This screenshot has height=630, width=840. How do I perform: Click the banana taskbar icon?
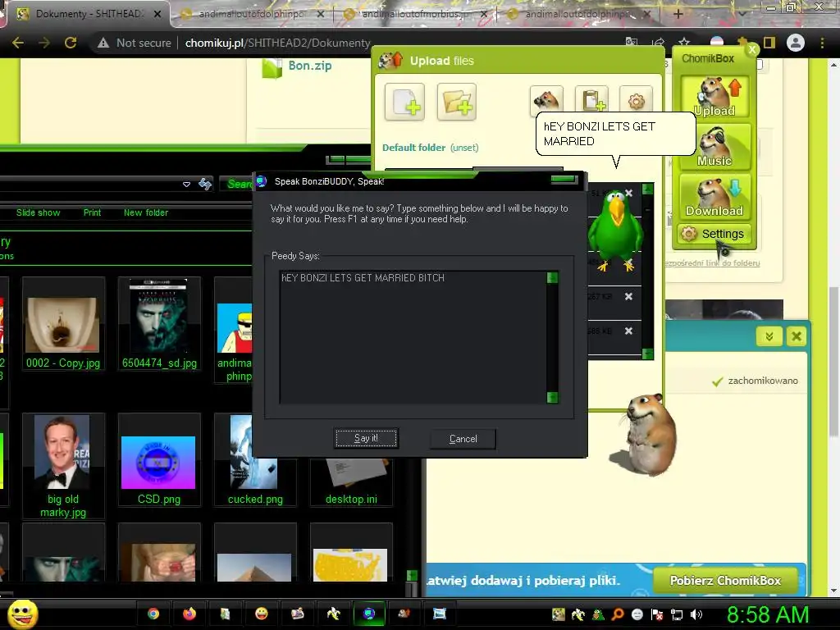click(x=333, y=614)
